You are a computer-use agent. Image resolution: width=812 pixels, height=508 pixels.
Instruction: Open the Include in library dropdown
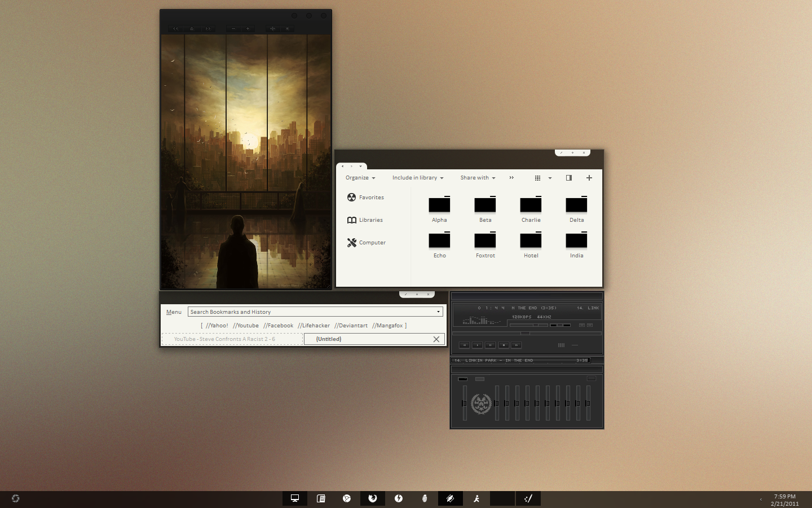click(x=418, y=178)
